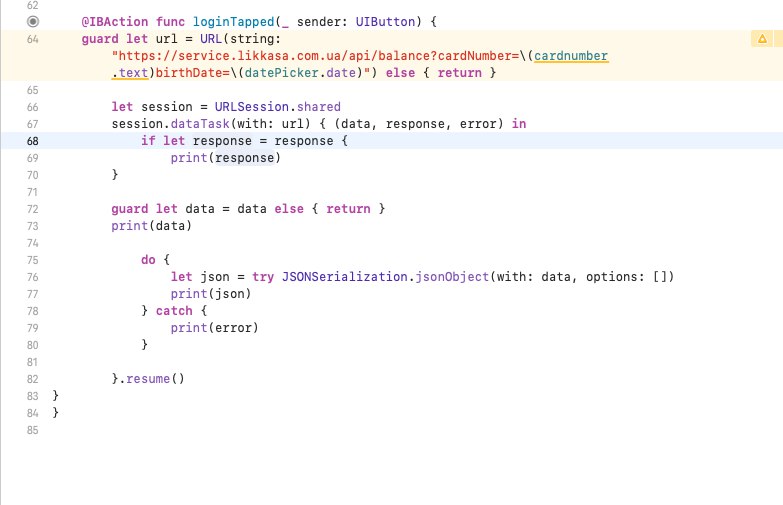Click print(error) on line 79

pos(214,328)
